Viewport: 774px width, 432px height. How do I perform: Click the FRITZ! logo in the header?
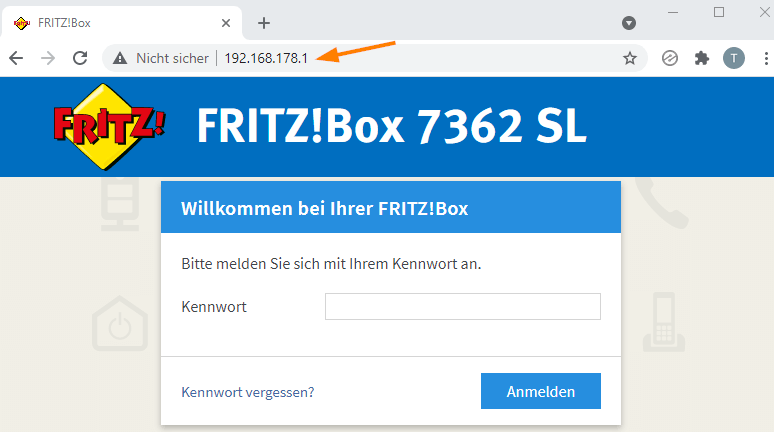click(x=109, y=126)
